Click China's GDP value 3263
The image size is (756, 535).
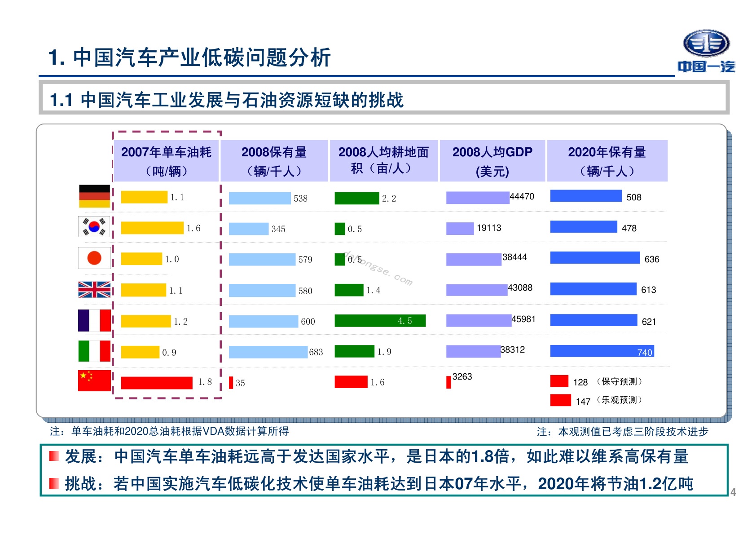(x=462, y=376)
